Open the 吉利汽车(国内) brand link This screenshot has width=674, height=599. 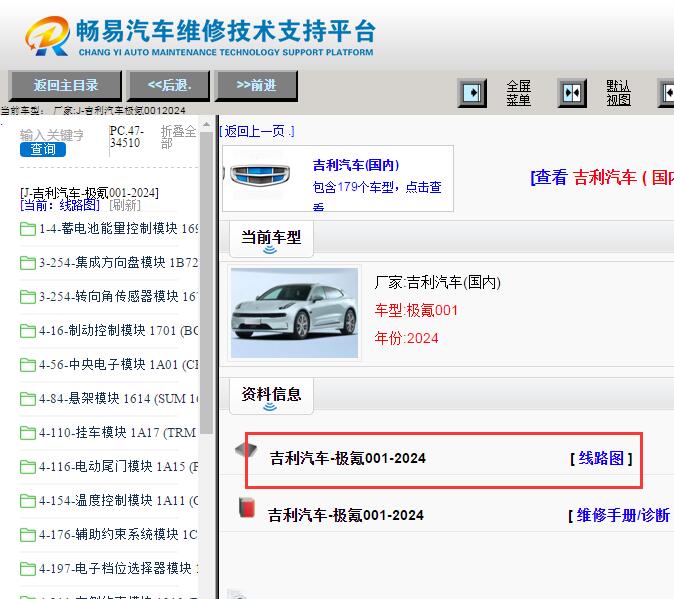pyautogui.click(x=356, y=165)
